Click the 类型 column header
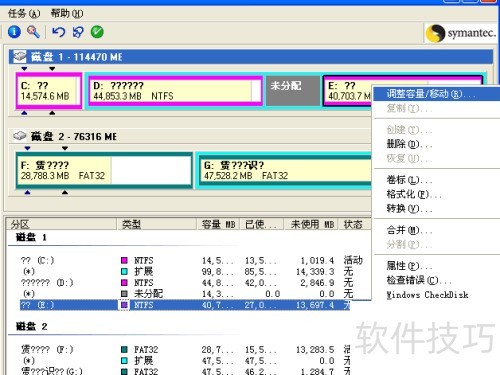 pyautogui.click(x=157, y=224)
